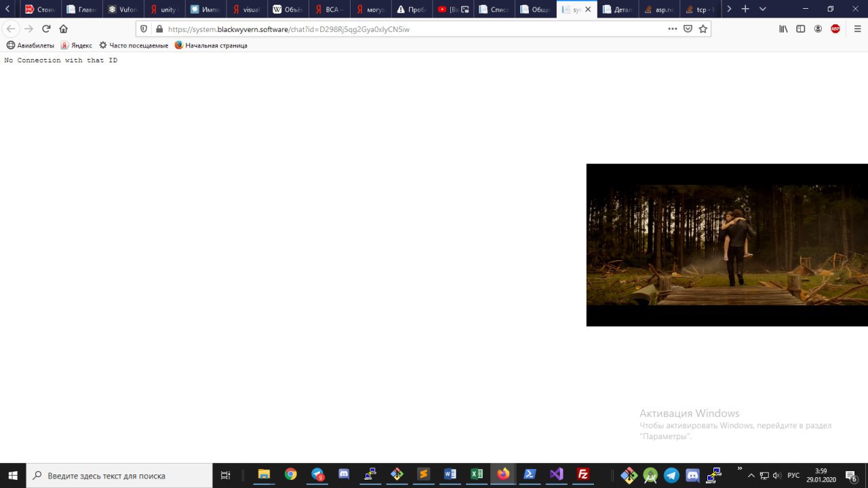The width and height of the screenshot is (868, 488).
Task: Switch to the asp.ne Stack Overflow tab
Action: (x=660, y=9)
